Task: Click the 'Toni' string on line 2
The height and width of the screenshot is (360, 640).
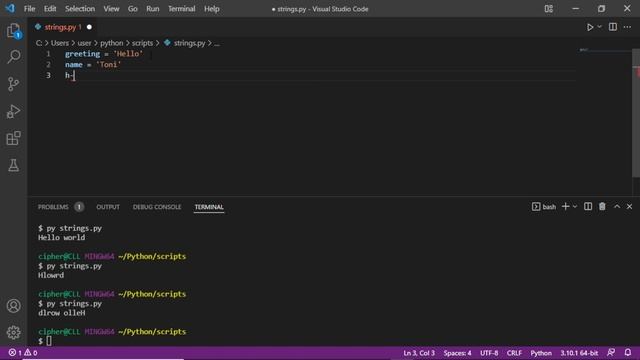Action: [x=109, y=64]
